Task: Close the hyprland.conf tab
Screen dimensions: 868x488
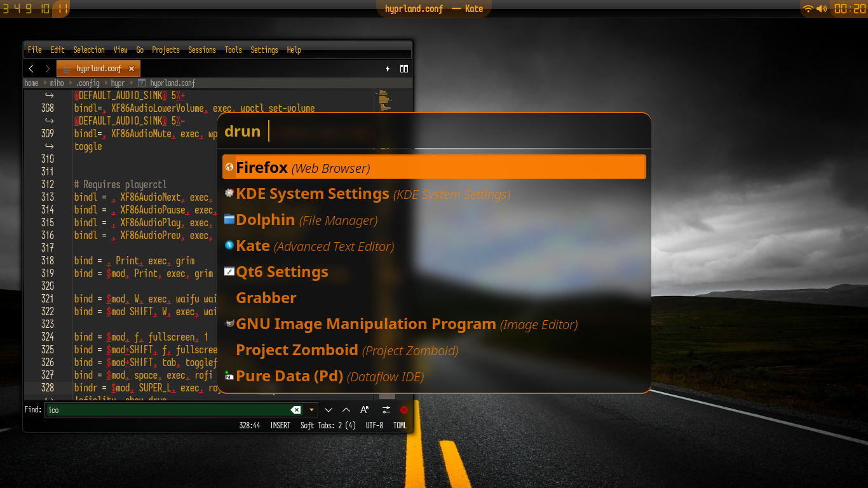Action: pyautogui.click(x=132, y=69)
